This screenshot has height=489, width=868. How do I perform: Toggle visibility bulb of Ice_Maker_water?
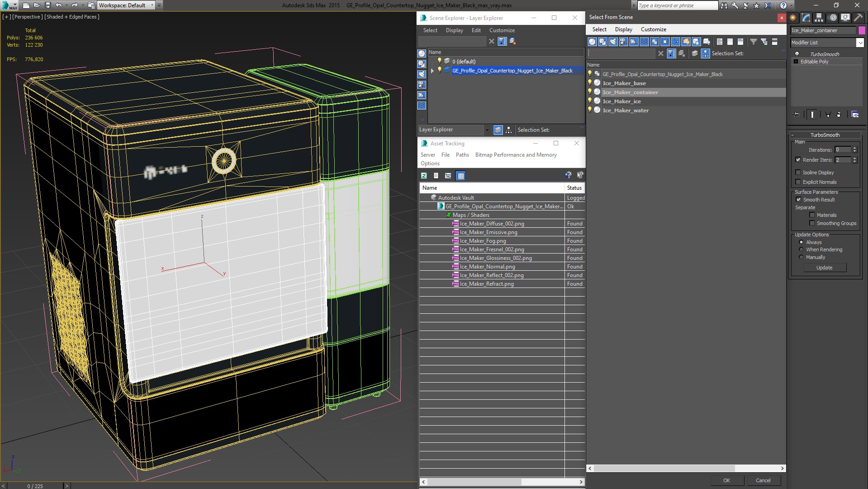tap(589, 110)
